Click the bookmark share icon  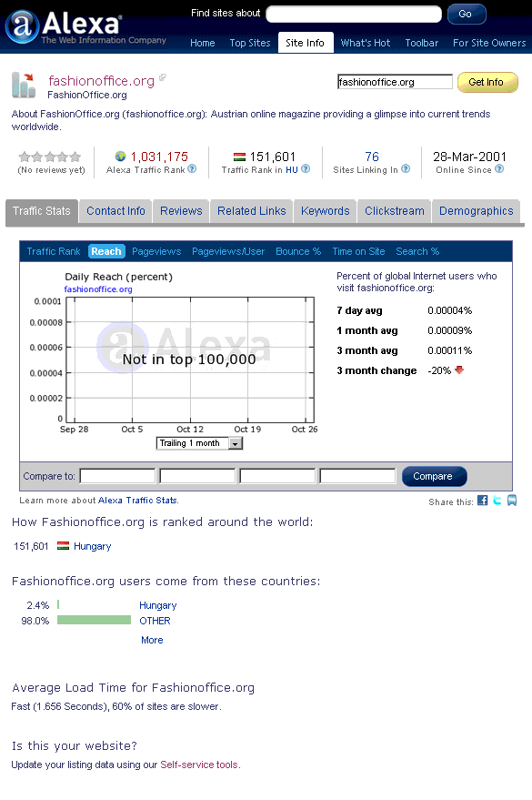(512, 501)
